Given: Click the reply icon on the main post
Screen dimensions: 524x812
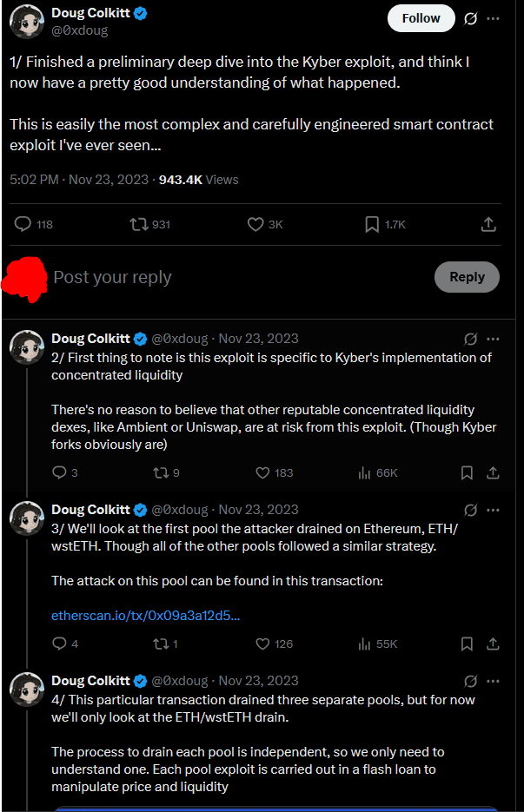Looking at the screenshot, I should [x=23, y=224].
